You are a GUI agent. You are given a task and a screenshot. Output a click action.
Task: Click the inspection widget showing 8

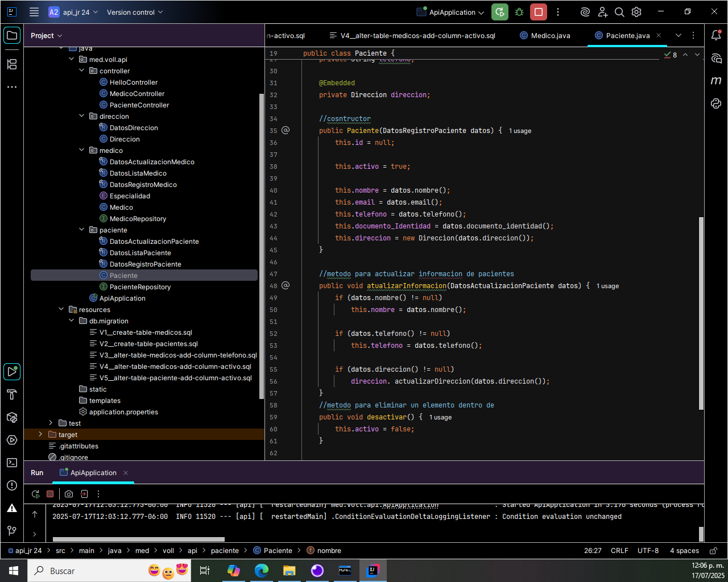click(671, 55)
